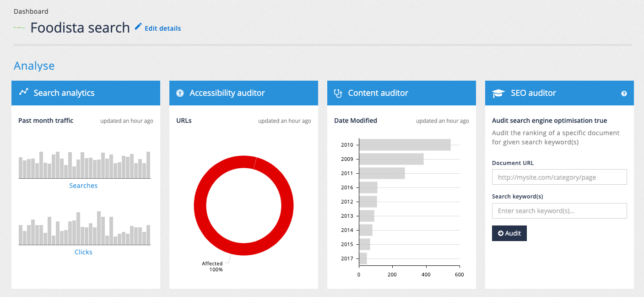Navigate back using the Dashboard breadcrumb
Screen dimensions: 644x297
point(31,11)
